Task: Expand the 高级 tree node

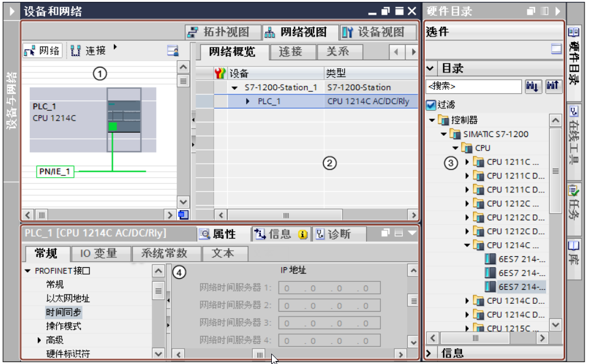Action: point(39,340)
